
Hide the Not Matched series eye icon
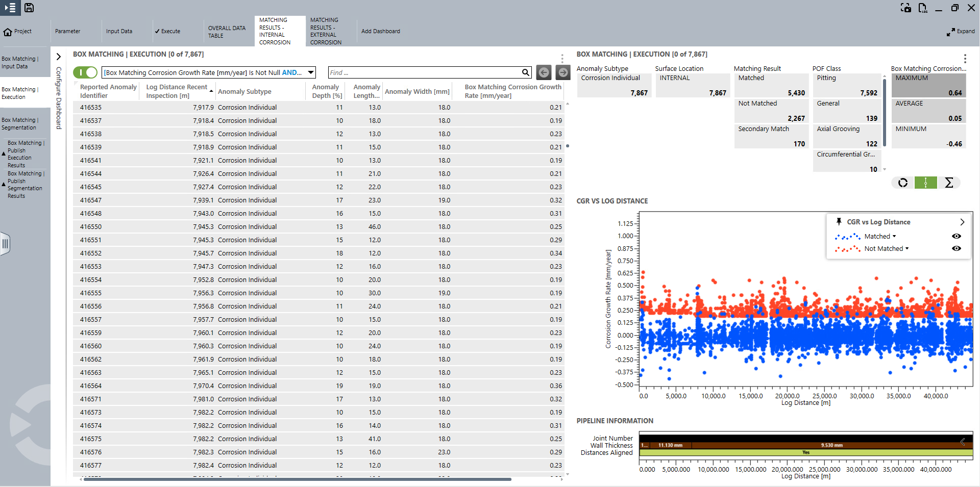click(957, 248)
